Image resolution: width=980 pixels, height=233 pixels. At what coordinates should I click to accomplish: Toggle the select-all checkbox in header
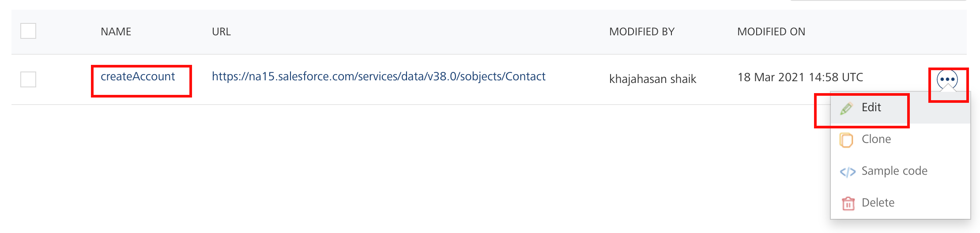(x=28, y=31)
